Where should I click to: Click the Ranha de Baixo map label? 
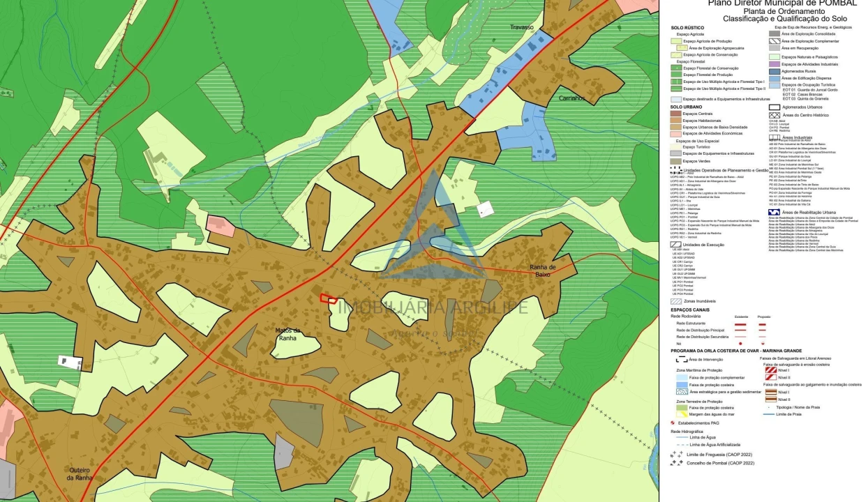pyautogui.click(x=542, y=271)
